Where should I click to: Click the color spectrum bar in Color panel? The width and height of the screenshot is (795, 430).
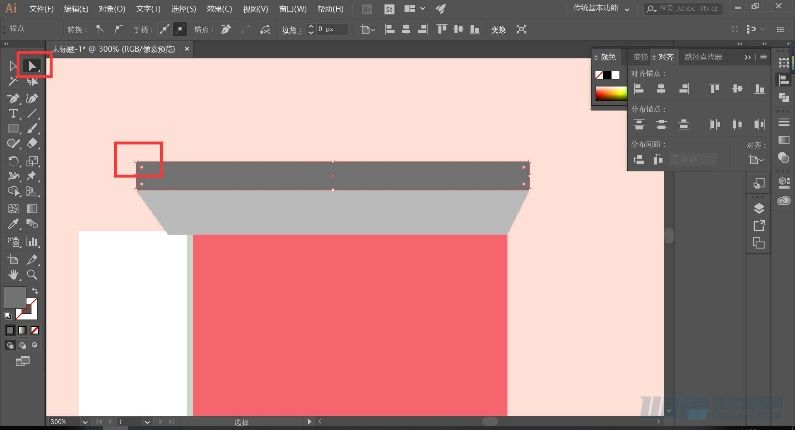pos(610,93)
